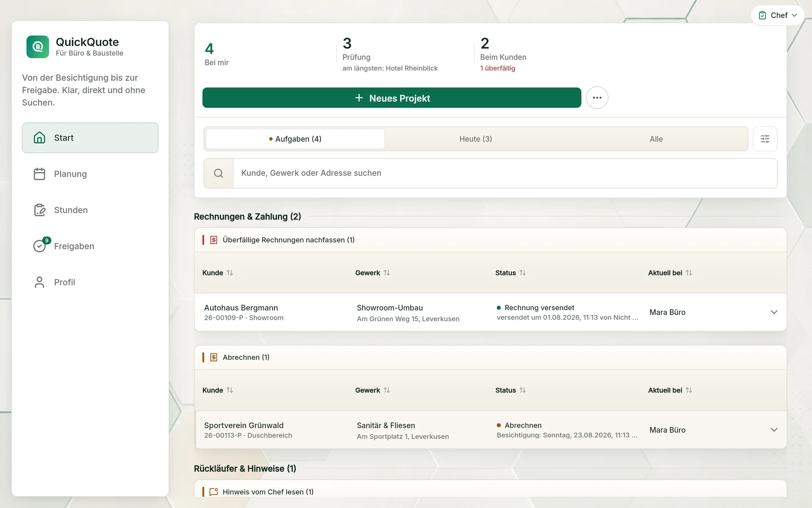Expand the Sportverein Grünwald row
812x508 pixels.
tap(774, 429)
